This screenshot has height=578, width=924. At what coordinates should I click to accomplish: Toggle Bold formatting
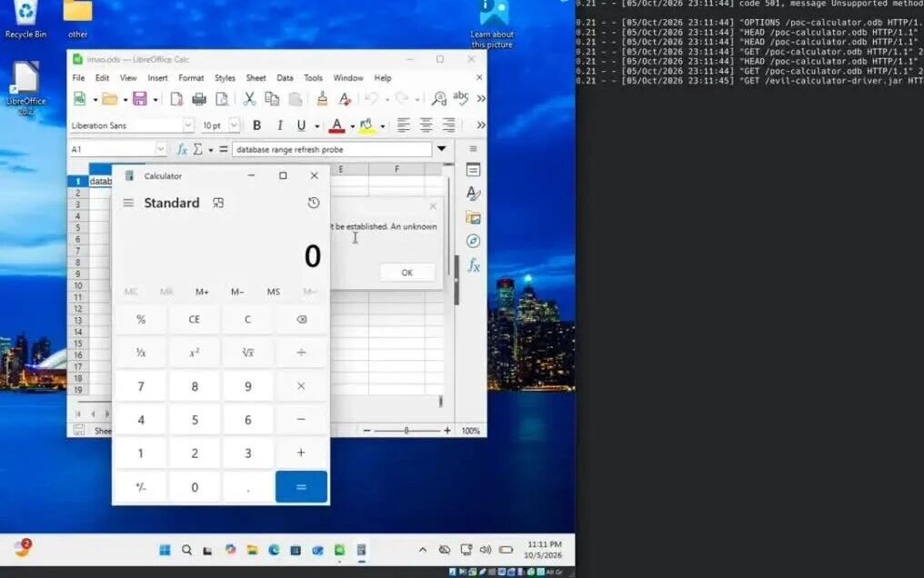click(257, 125)
